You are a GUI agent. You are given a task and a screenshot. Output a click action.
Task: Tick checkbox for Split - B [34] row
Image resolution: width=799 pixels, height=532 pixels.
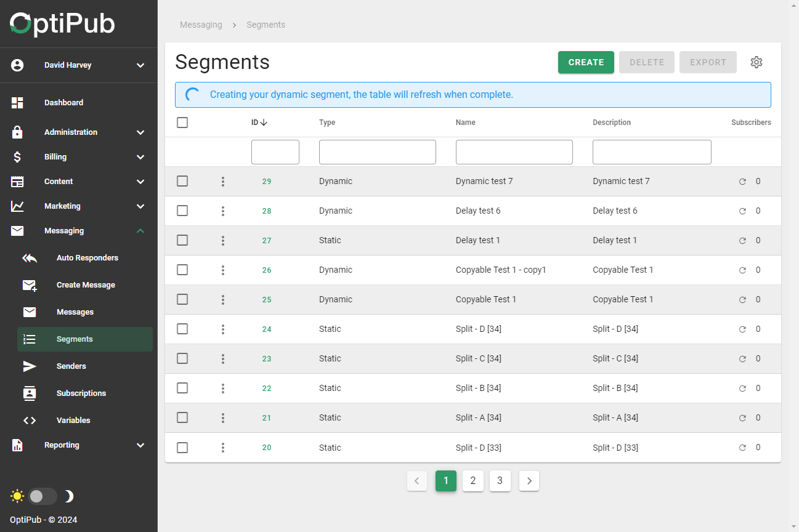[182, 388]
